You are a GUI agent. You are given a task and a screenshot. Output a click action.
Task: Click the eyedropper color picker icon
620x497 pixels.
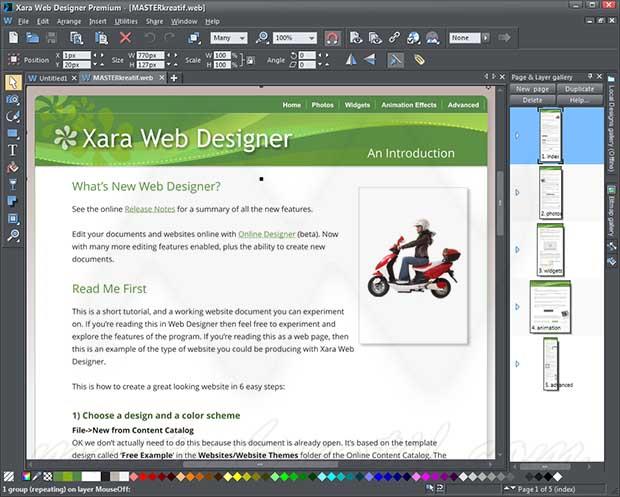(x=37, y=476)
